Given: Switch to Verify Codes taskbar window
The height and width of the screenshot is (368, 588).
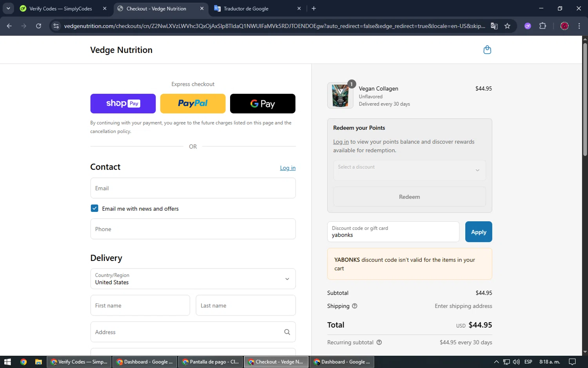Looking at the screenshot, I should (x=80, y=362).
